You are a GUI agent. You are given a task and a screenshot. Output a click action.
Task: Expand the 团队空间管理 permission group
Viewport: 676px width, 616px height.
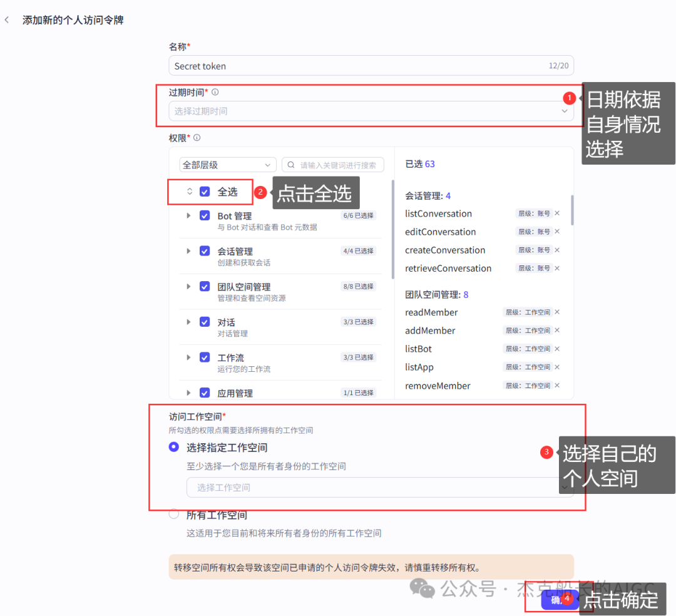[x=188, y=286]
